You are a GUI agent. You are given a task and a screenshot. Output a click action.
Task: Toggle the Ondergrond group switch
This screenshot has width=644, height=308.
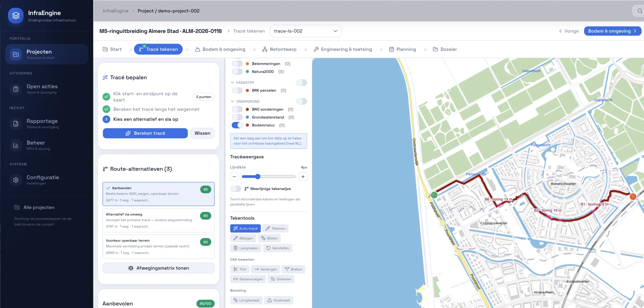(x=302, y=101)
